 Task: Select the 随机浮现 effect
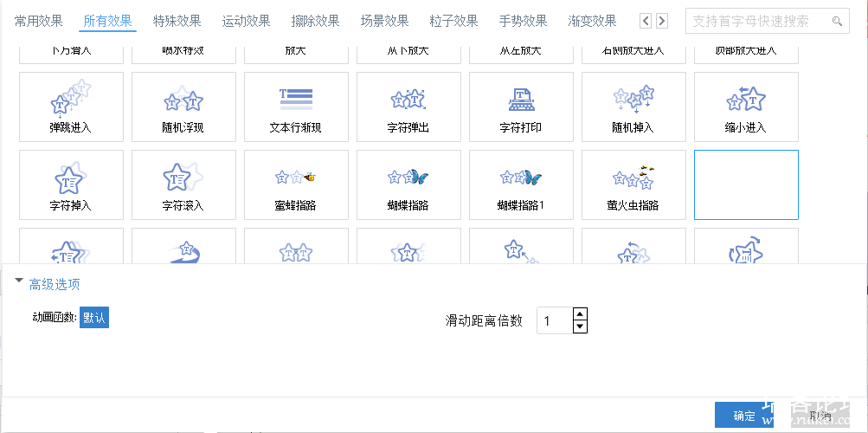click(183, 107)
